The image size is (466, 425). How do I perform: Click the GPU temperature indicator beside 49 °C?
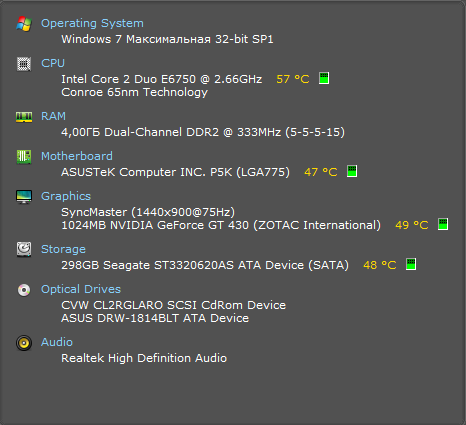(x=443, y=224)
